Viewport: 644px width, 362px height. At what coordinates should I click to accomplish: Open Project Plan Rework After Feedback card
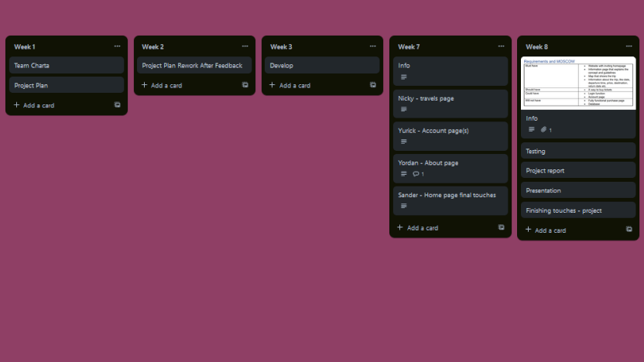click(194, 65)
